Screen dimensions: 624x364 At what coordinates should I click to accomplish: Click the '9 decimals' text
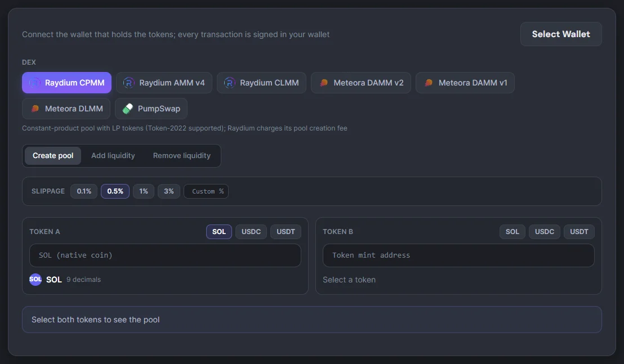coord(83,280)
